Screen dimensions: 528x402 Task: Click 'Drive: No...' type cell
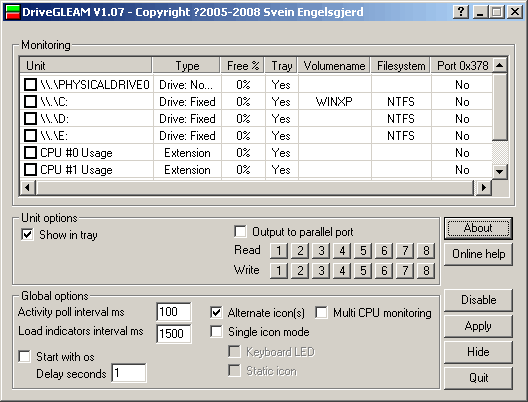[x=186, y=85]
